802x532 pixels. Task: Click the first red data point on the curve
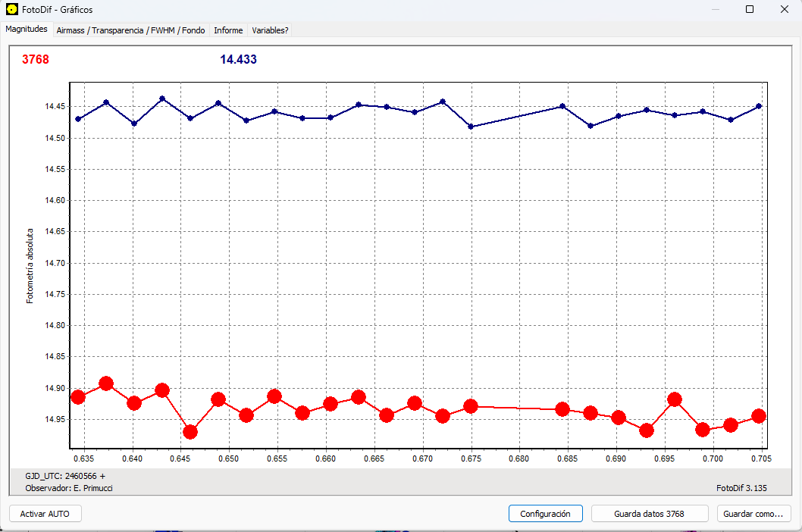click(78, 397)
